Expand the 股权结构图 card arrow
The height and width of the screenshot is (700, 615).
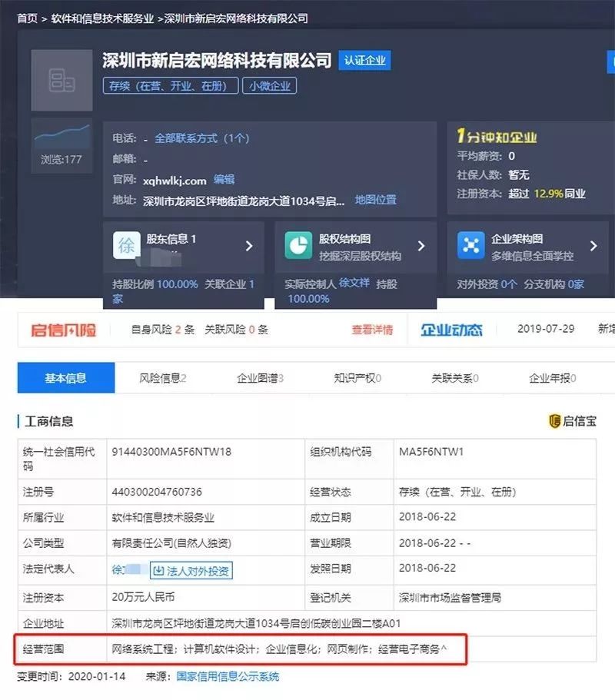(421, 246)
